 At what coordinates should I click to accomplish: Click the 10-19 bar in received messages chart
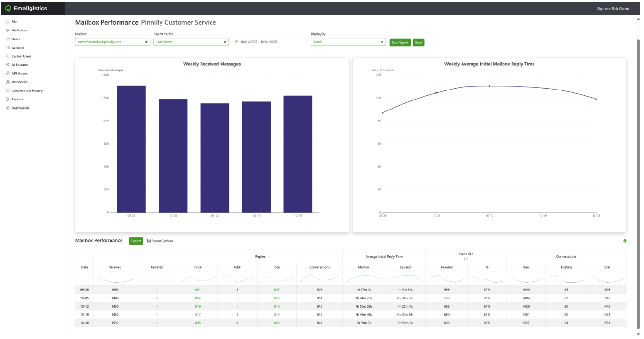point(256,157)
